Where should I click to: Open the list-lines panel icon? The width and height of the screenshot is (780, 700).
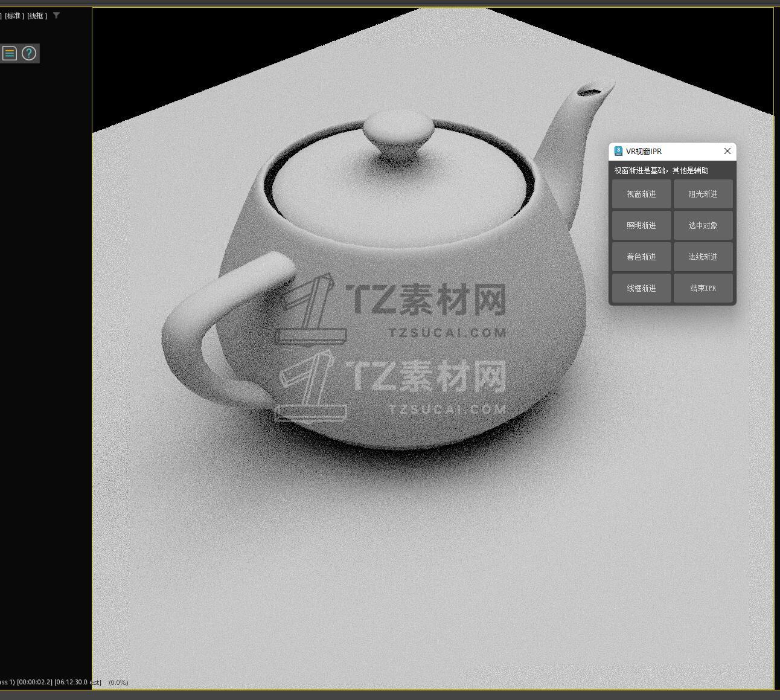point(10,53)
